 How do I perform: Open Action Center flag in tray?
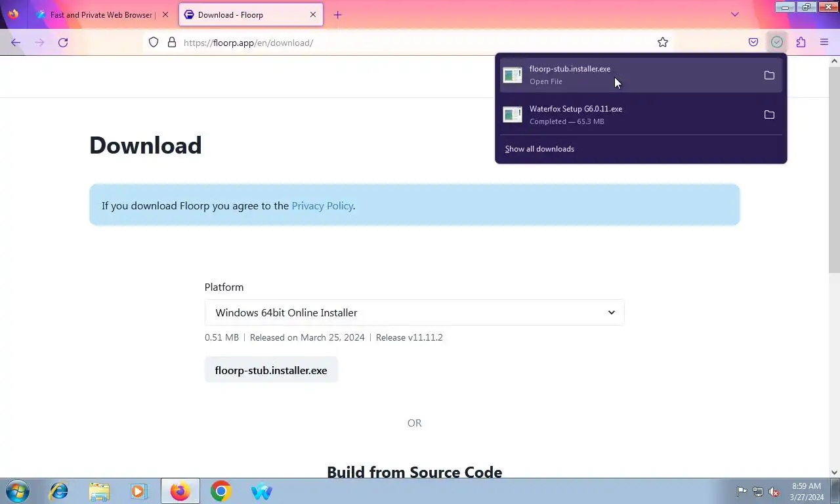pyautogui.click(x=742, y=492)
